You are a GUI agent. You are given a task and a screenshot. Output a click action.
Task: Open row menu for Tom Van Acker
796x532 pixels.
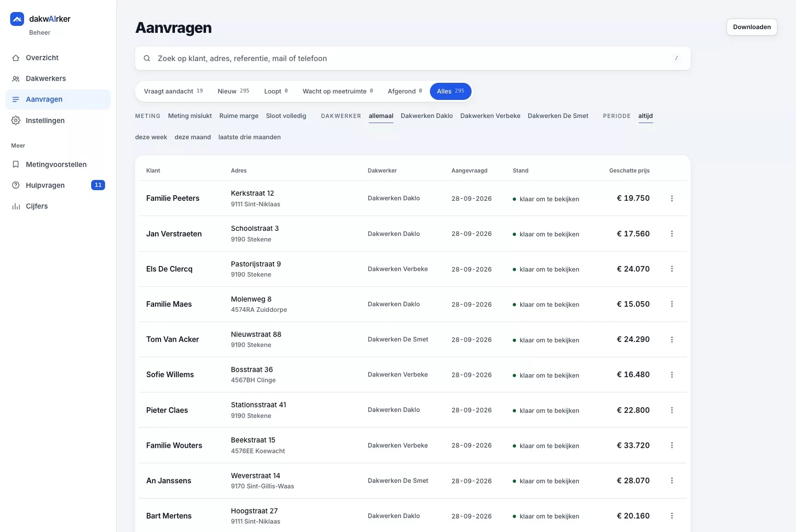pos(672,340)
